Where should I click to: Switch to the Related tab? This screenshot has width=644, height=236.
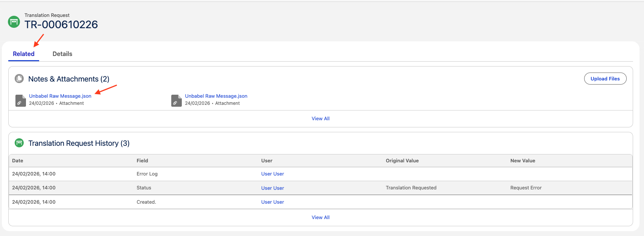[24, 54]
